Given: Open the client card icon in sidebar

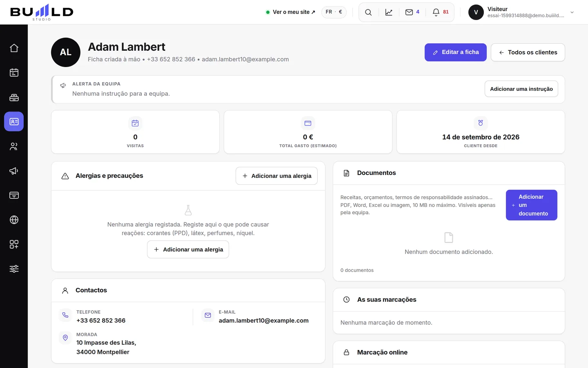Looking at the screenshot, I should tap(14, 121).
